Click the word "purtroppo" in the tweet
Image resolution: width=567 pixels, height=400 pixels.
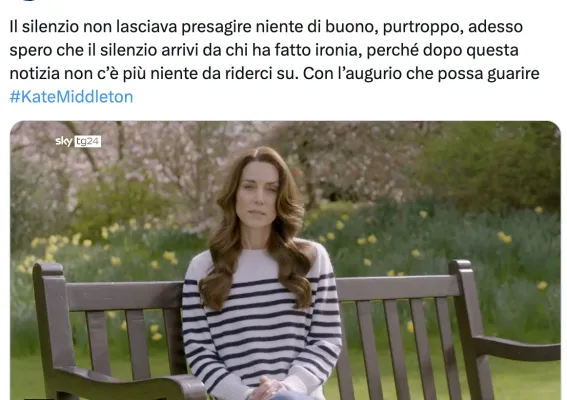click(x=423, y=28)
